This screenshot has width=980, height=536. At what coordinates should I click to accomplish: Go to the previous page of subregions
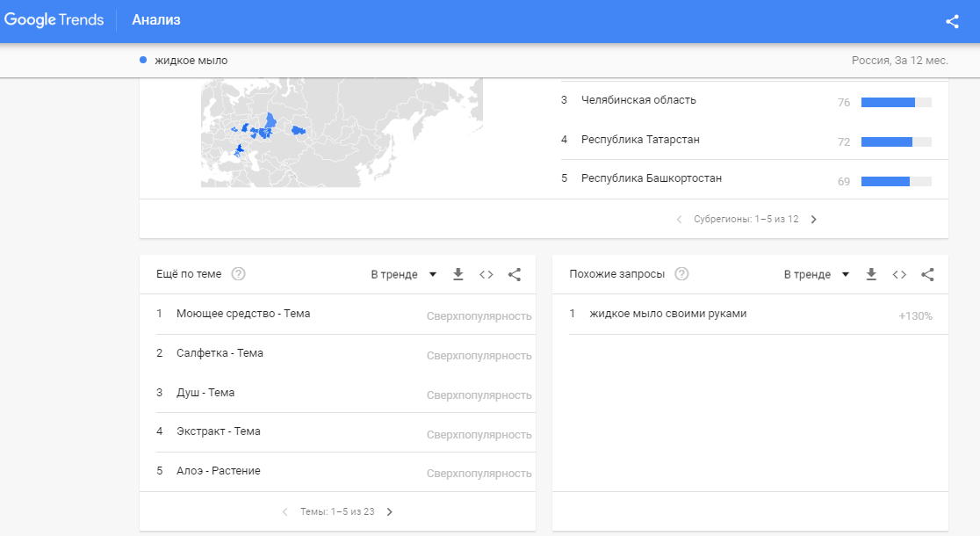pyautogui.click(x=679, y=220)
